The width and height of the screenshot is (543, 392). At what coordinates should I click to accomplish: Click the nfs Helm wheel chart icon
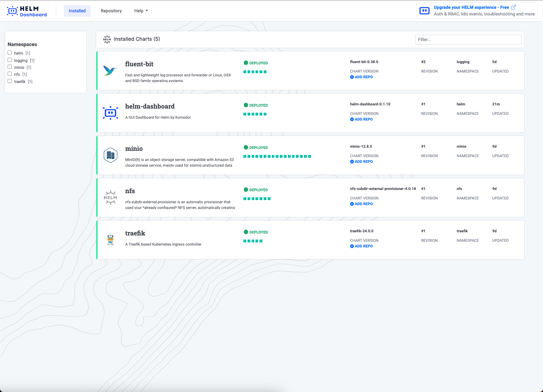110,198
